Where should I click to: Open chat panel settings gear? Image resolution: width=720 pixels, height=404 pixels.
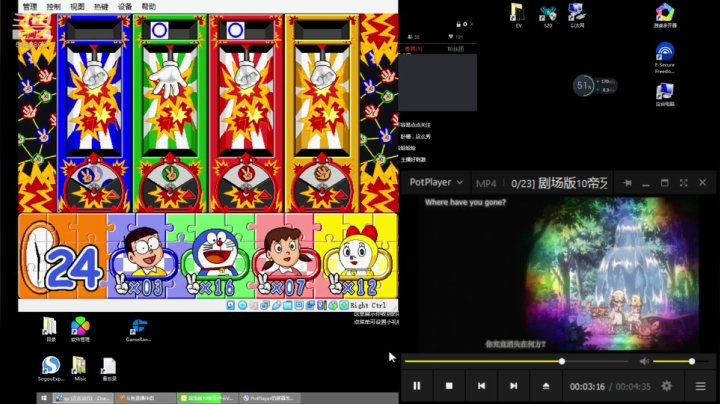coord(465,24)
